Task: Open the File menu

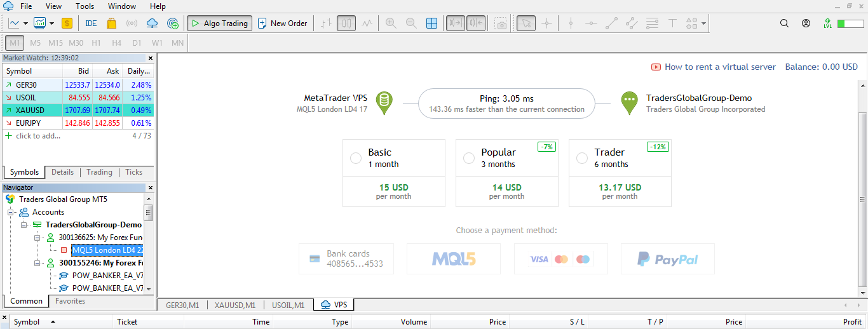Action: point(26,6)
